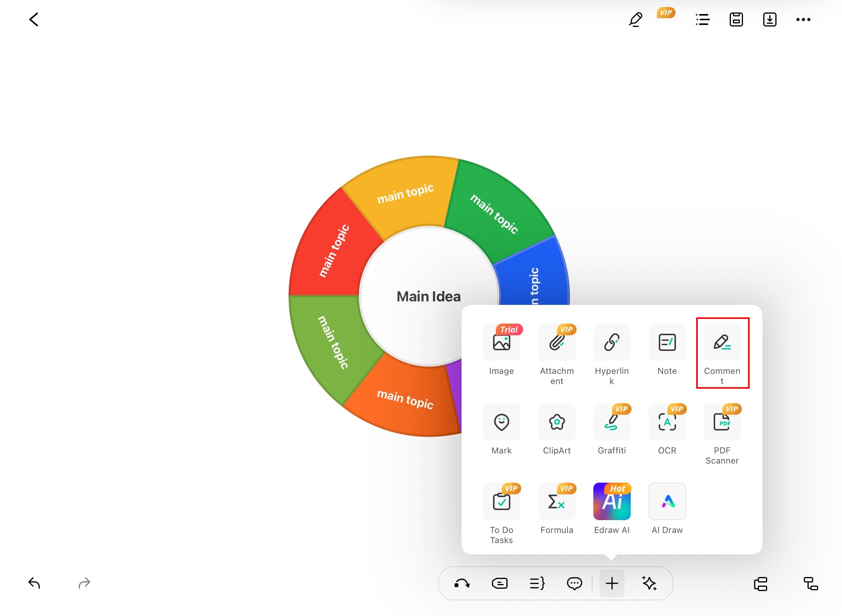842x616 pixels.
Task: Select the Graffiti drawing tool
Action: click(612, 422)
